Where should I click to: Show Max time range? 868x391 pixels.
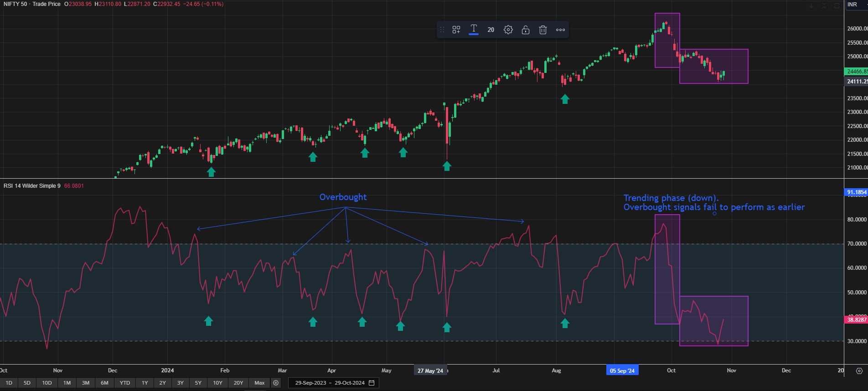259,383
